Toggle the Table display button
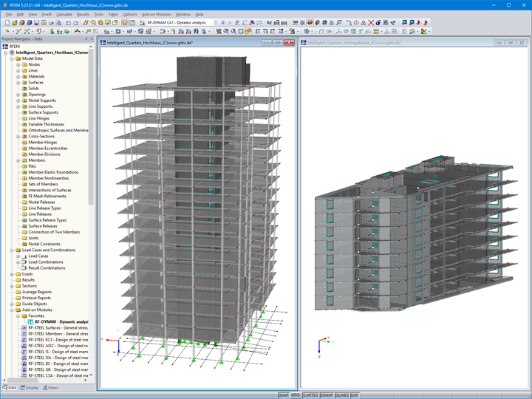532x399 pixels. (132, 23)
